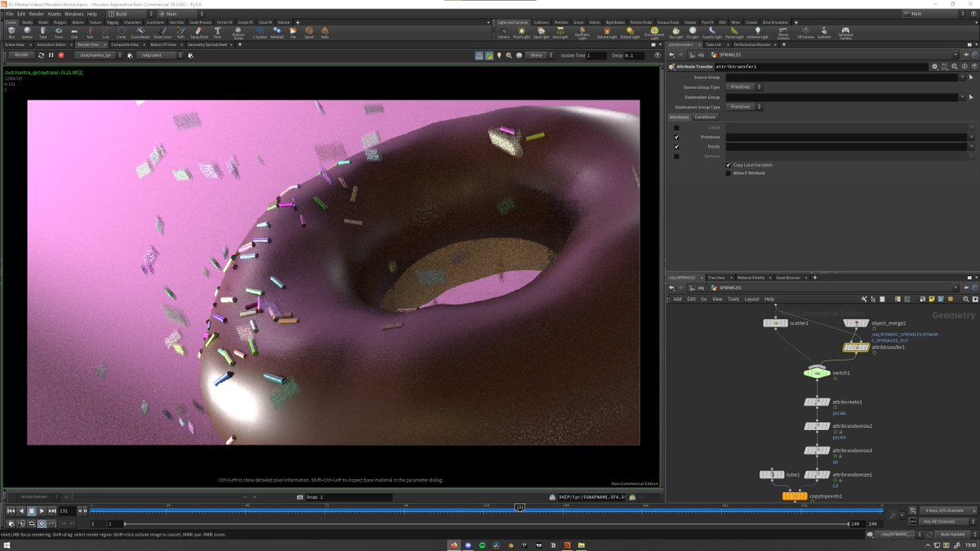
Task: Add a Camera from the shelf
Action: coord(503,33)
